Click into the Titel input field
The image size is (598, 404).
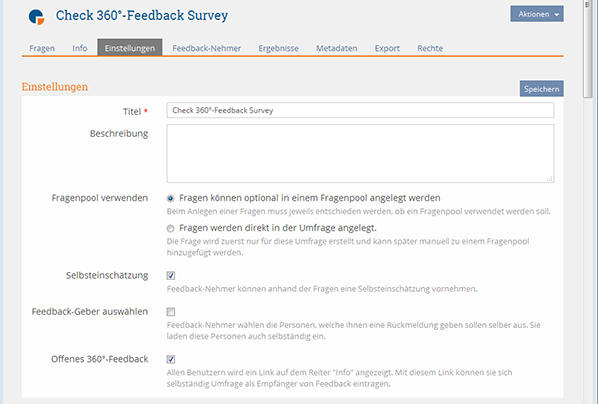click(360, 110)
